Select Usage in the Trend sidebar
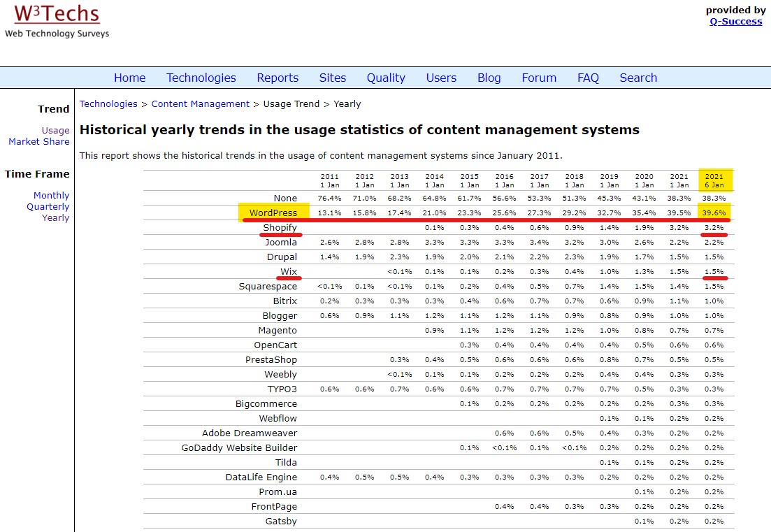 (55, 130)
